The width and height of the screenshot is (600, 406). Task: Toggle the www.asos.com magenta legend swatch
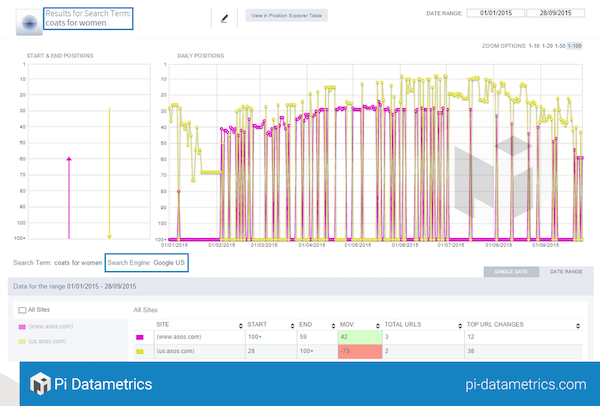click(x=23, y=327)
